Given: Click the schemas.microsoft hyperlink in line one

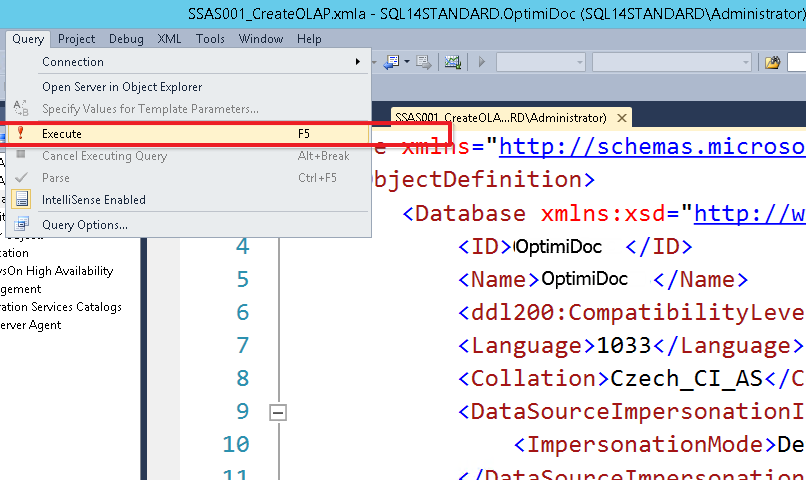Looking at the screenshot, I should pos(652,148).
